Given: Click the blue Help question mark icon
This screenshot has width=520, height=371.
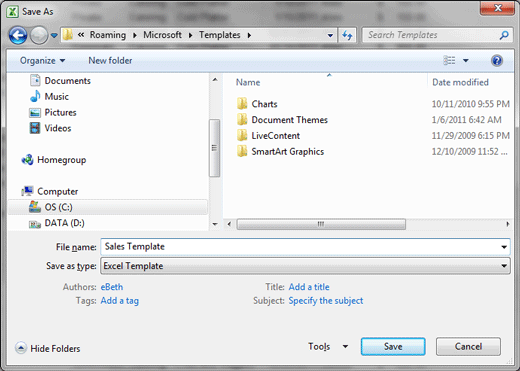Looking at the screenshot, I should pyautogui.click(x=497, y=61).
